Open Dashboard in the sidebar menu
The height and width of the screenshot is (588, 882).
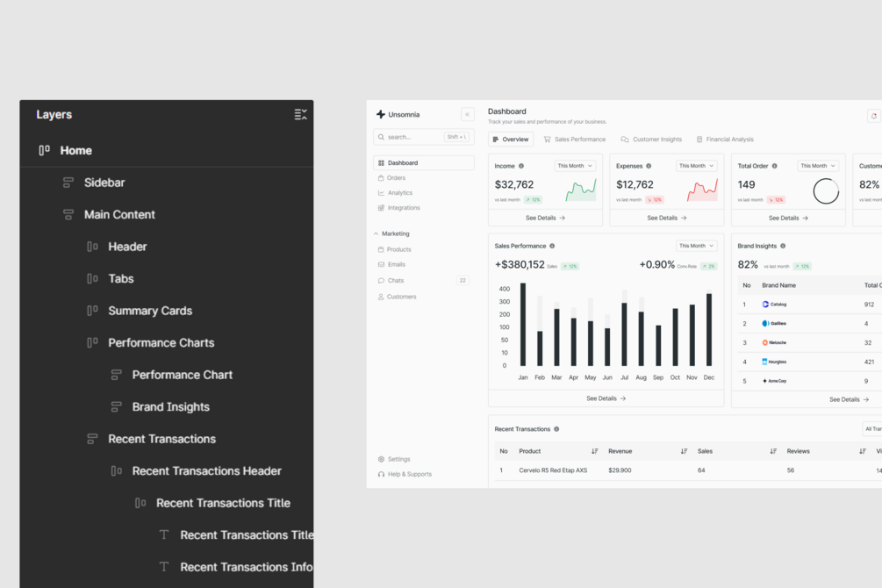[424, 162]
